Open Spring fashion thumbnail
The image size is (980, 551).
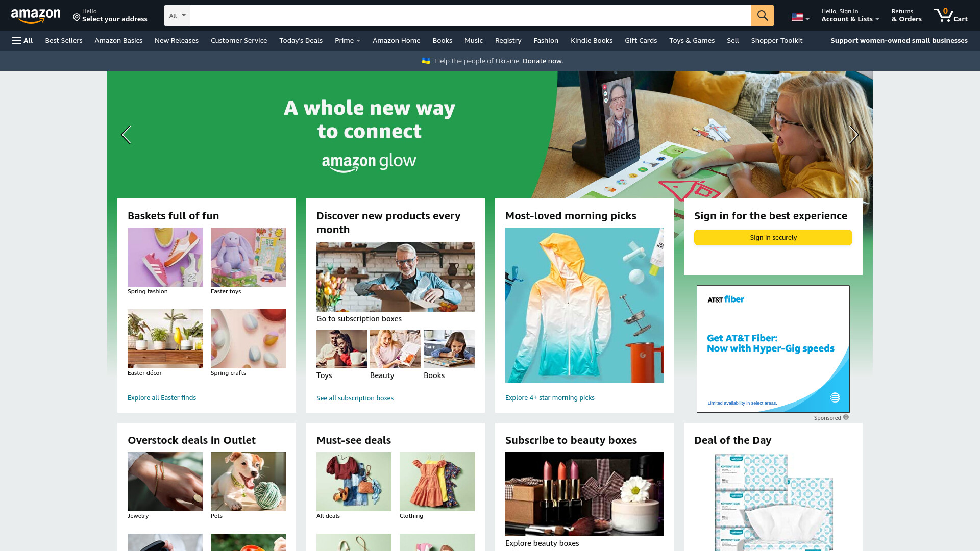(x=165, y=257)
